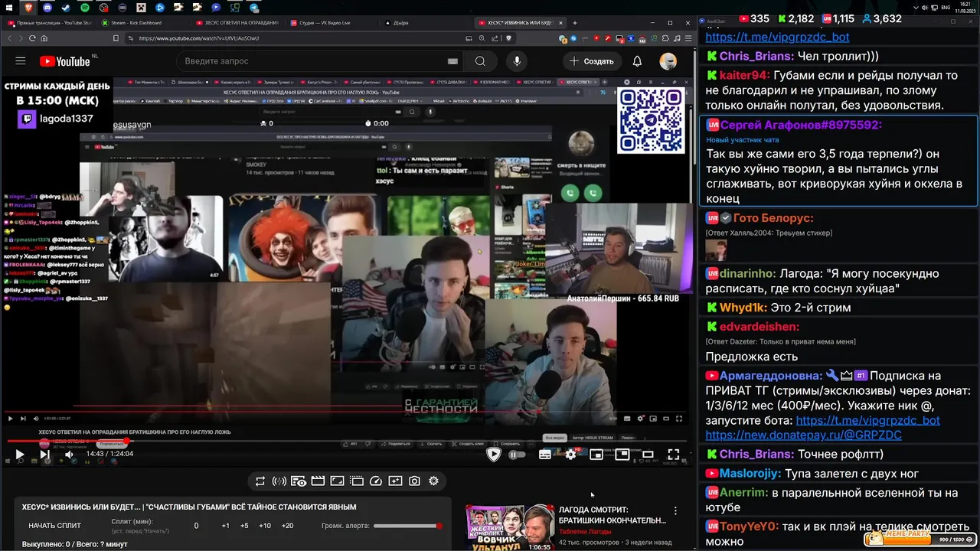Add +5 minutes to split

pyautogui.click(x=244, y=526)
